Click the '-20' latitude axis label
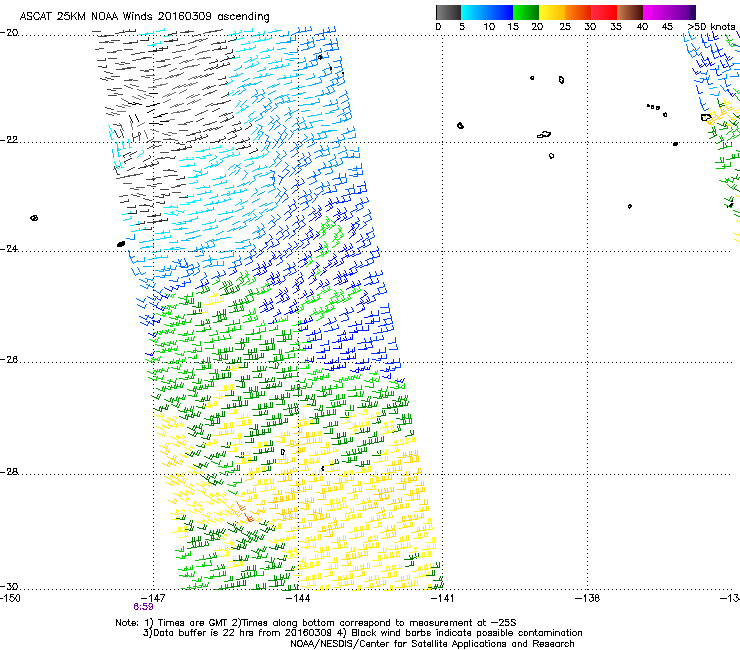 click(9, 33)
